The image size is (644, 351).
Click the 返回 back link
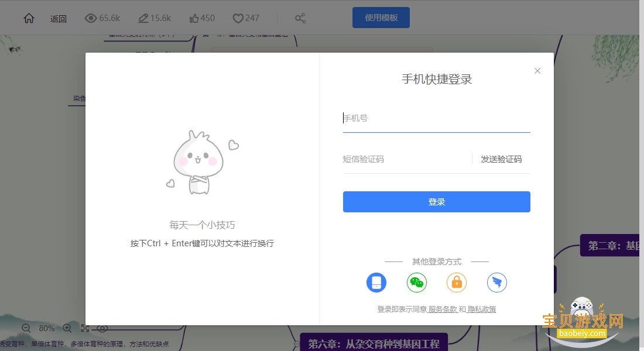point(59,19)
